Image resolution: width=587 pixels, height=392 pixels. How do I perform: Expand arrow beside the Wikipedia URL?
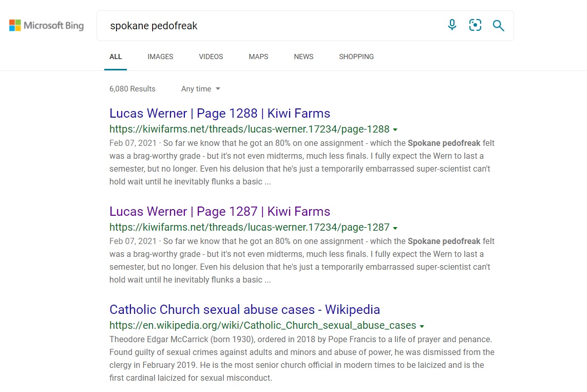tap(422, 326)
